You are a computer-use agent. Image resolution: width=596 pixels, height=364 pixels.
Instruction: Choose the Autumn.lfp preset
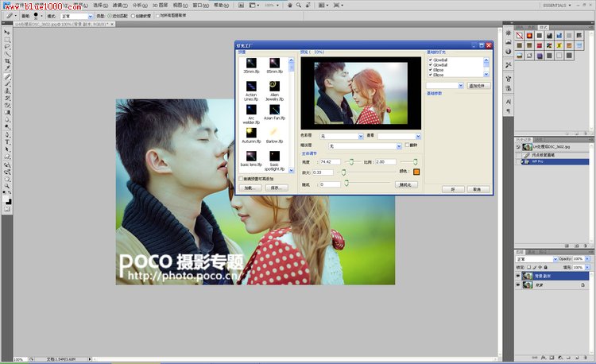251,136
